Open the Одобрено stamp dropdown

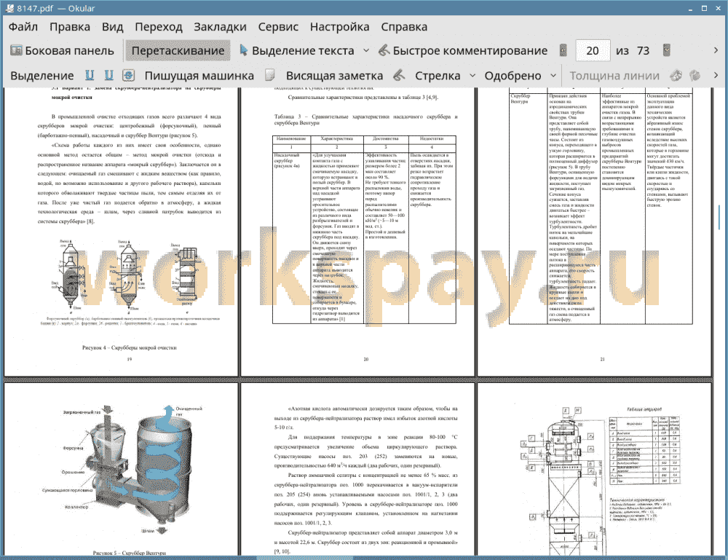pos(553,76)
